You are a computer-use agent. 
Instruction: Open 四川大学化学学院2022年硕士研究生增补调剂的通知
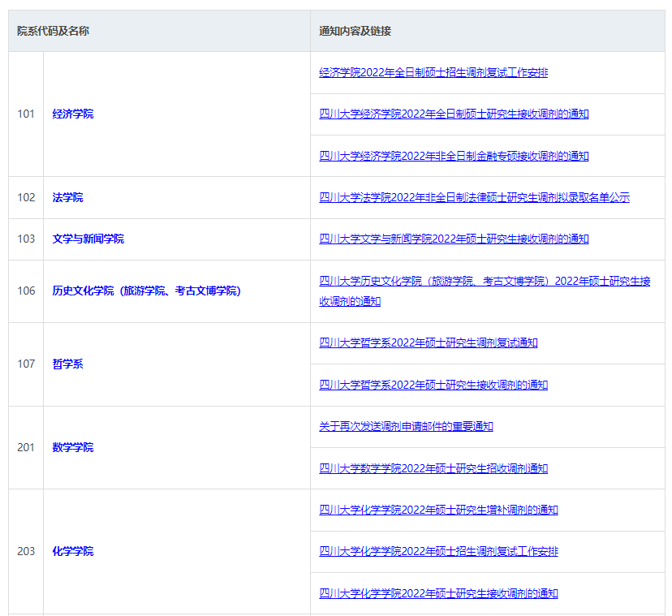pyautogui.click(x=438, y=510)
